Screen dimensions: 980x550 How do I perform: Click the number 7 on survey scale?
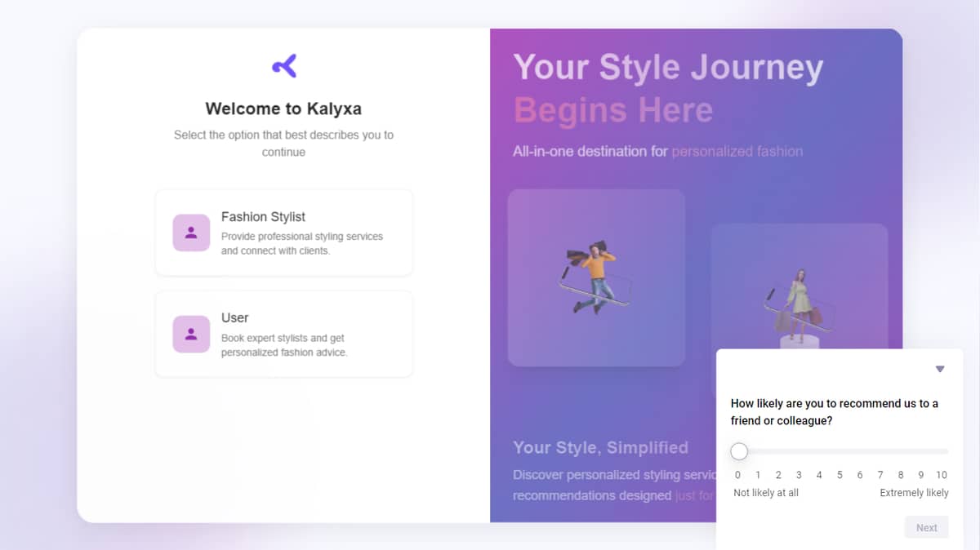coord(880,475)
